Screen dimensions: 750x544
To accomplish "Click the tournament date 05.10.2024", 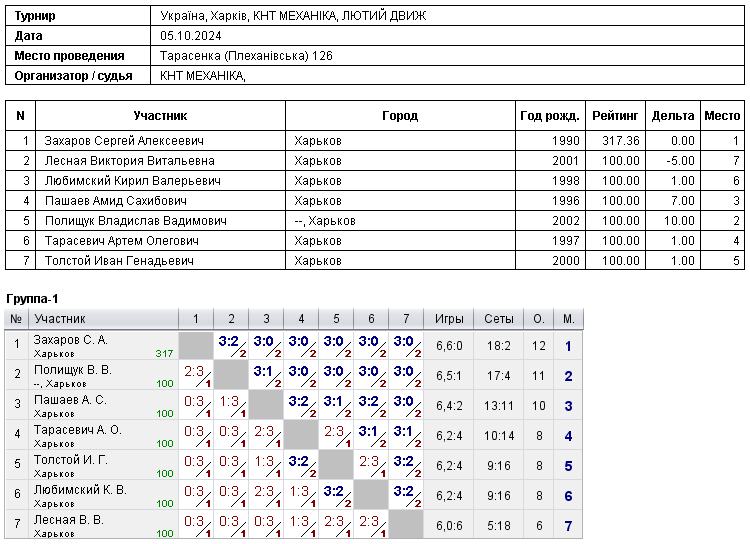I will [191, 36].
